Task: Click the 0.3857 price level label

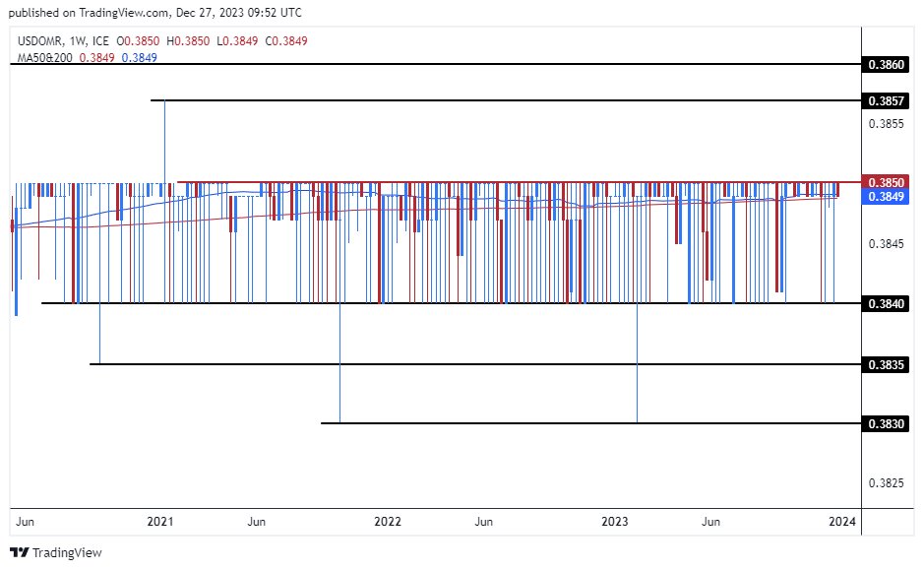Action: 885,100
